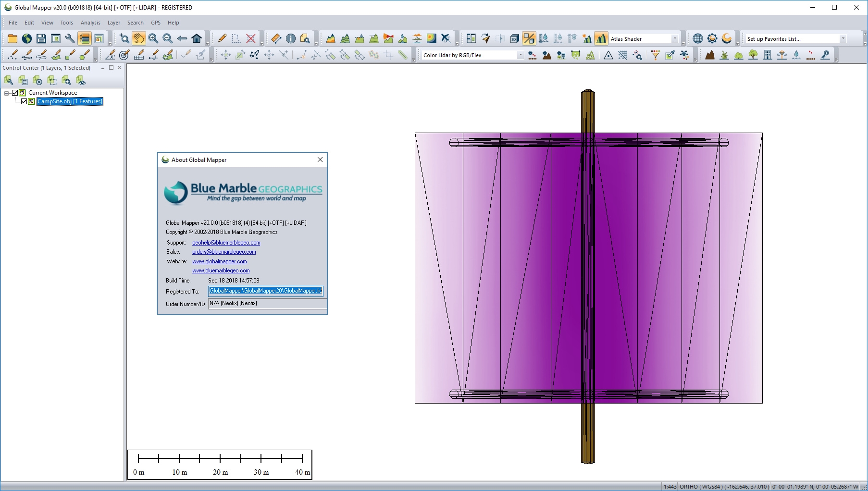Screen dimensions: 868x491
Task: Uncheck the Current Workspace checkbox
Action: [x=15, y=93]
